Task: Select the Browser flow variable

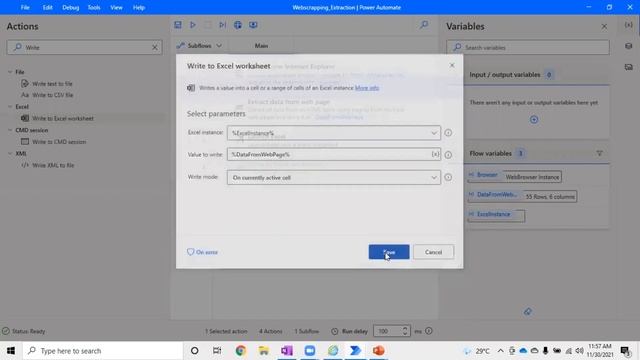Action: click(x=515, y=176)
